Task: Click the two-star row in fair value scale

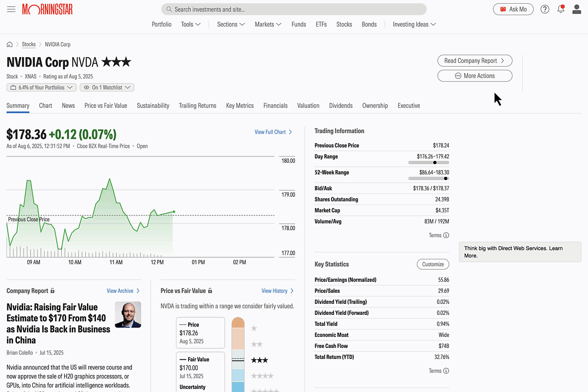Action: pos(257,344)
